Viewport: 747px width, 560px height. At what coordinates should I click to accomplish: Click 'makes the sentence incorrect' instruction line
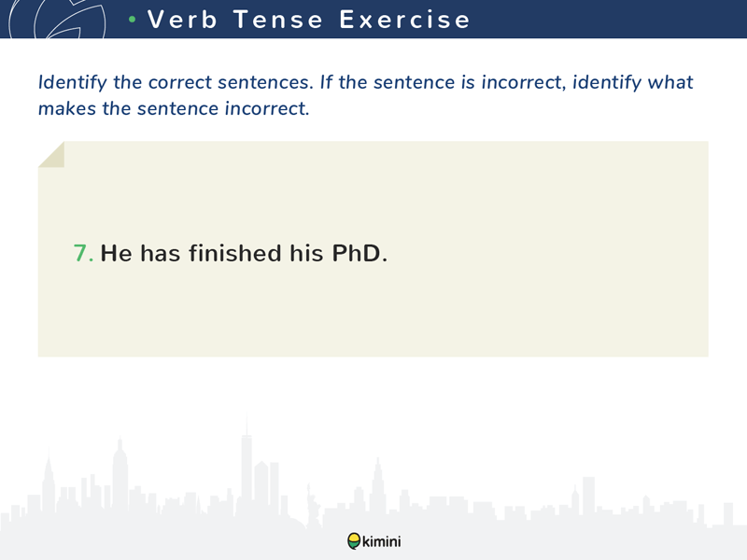(x=174, y=108)
